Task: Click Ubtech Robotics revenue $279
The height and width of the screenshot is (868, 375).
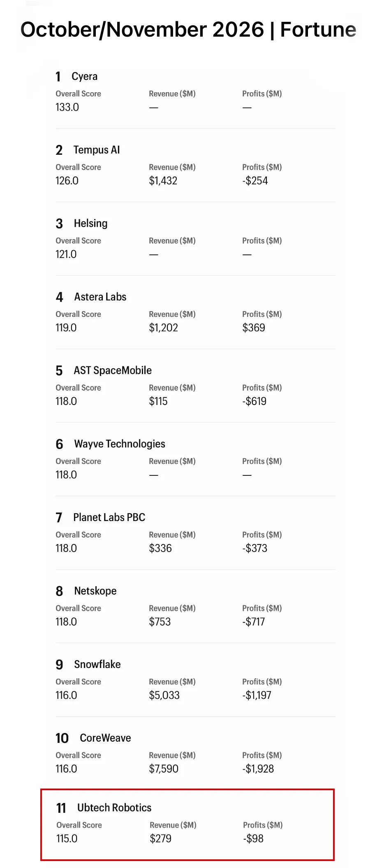Action: point(160,838)
